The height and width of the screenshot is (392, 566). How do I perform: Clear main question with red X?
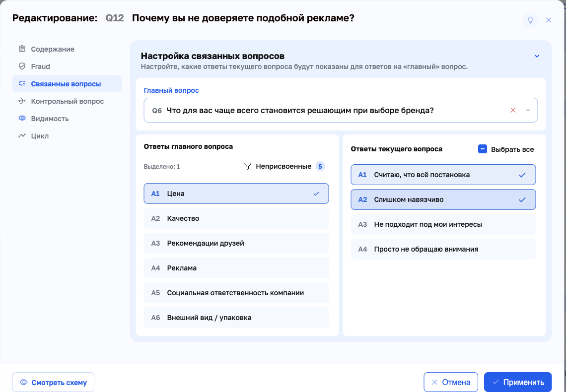pyautogui.click(x=513, y=110)
